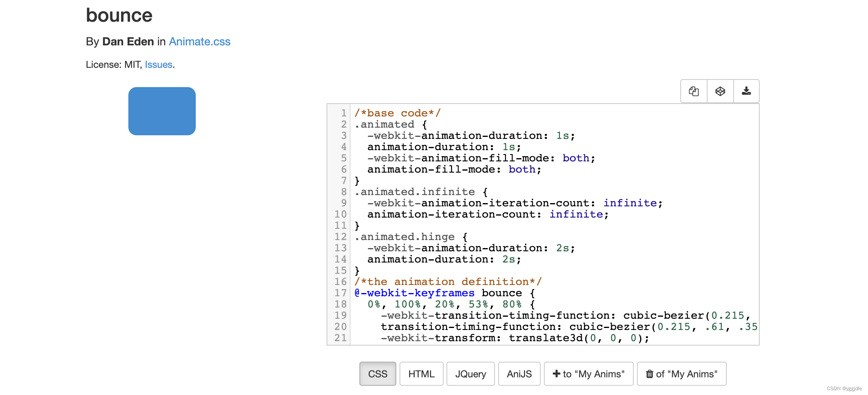The image size is (868, 395).
Task: Click the download code icon
Action: pyautogui.click(x=746, y=91)
